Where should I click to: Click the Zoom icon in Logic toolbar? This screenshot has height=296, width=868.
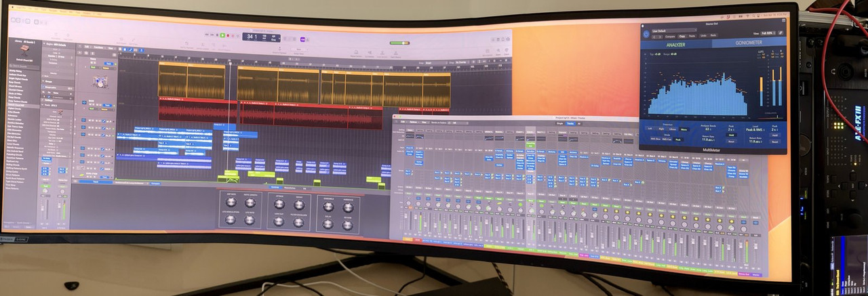click(498, 51)
